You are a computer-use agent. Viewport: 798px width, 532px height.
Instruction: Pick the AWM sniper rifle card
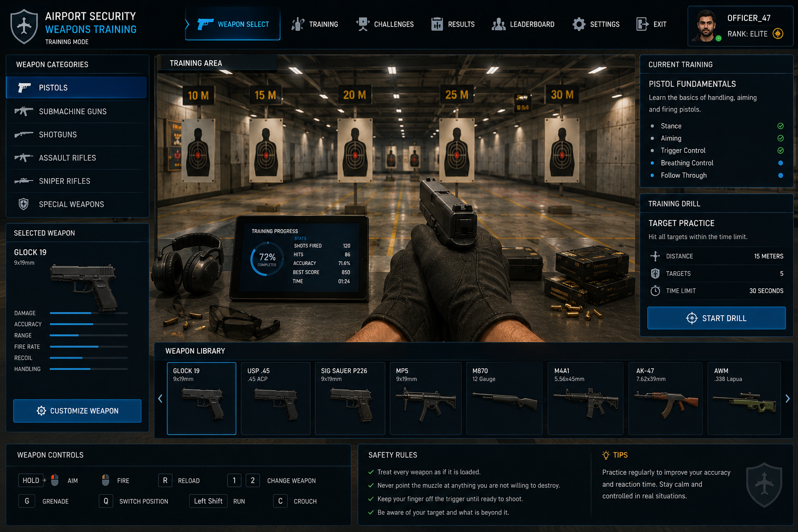[x=744, y=398]
